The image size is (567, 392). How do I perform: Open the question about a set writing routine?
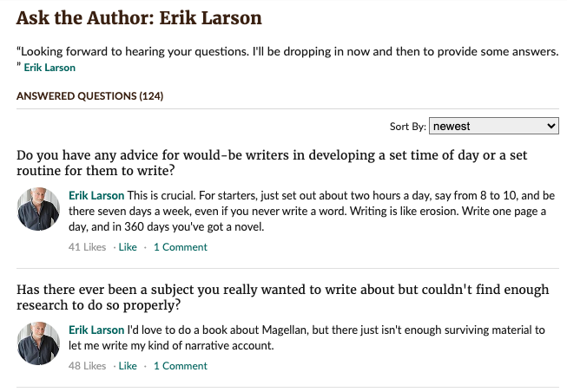[x=272, y=162]
